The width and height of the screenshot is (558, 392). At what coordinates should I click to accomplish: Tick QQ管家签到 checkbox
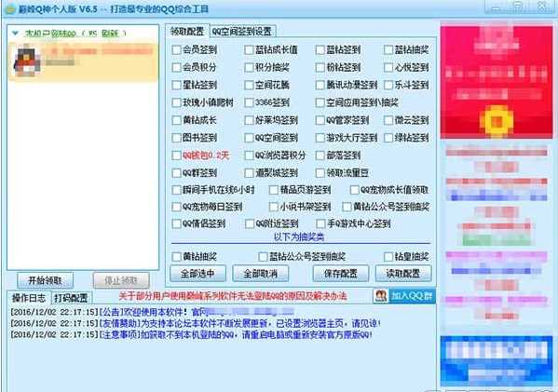click(320, 120)
